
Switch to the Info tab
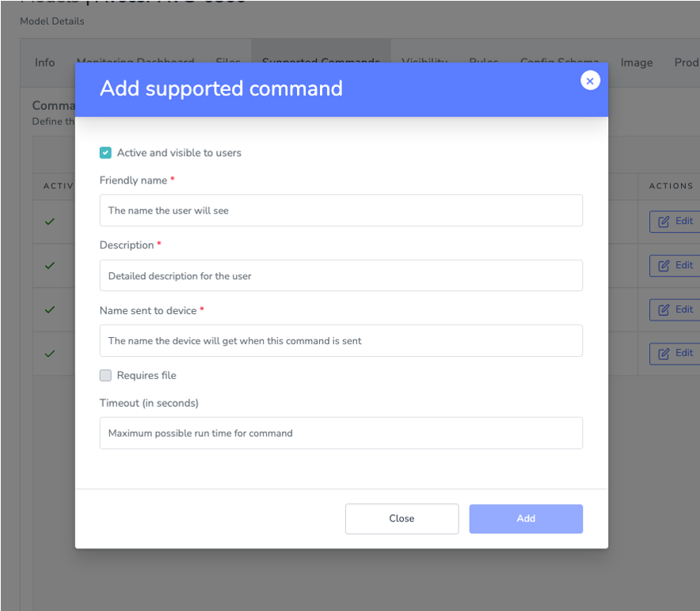44,63
